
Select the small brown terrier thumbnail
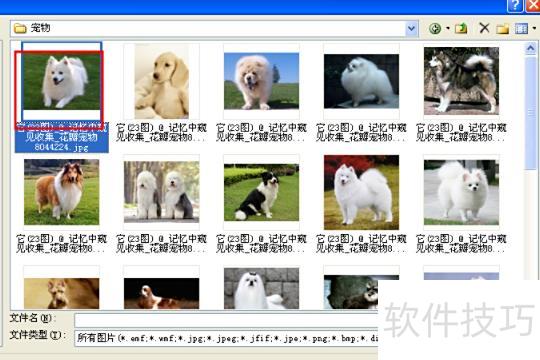coord(62,293)
